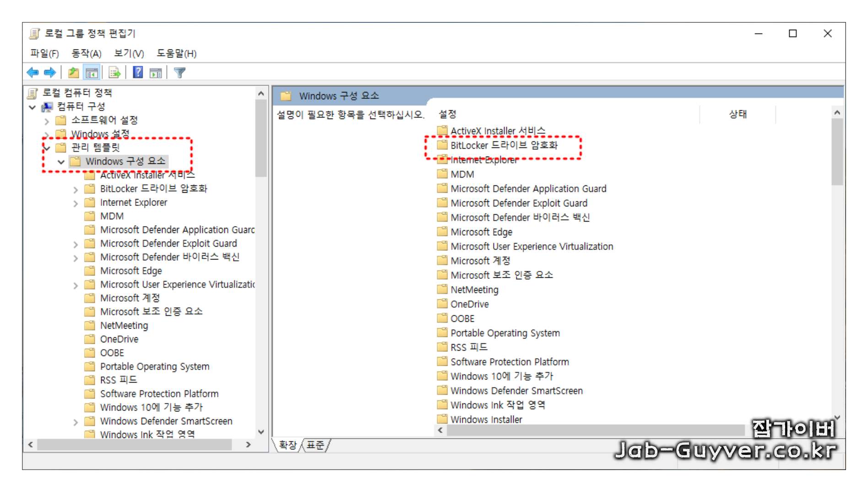Minimize the 로컬 그룹 정책 편집기 window

759,33
